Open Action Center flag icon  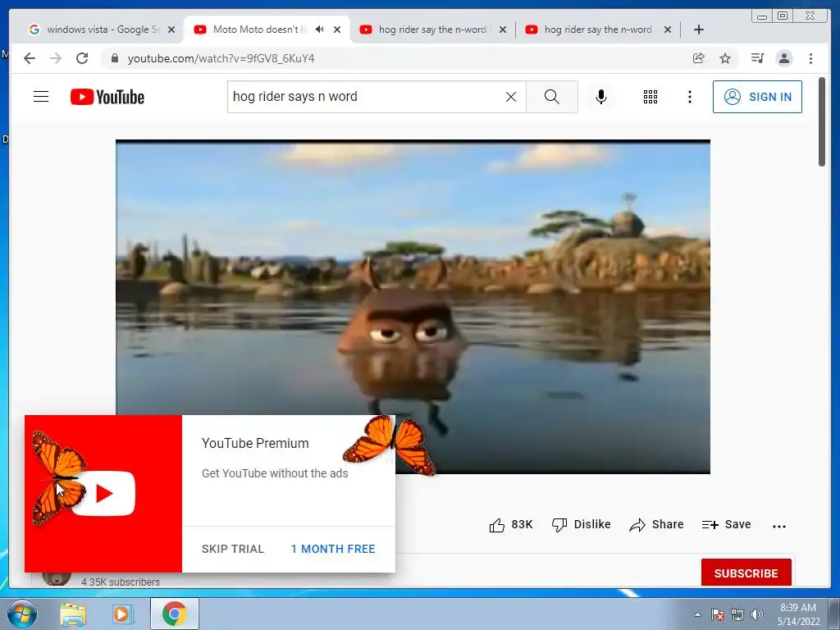(x=717, y=614)
